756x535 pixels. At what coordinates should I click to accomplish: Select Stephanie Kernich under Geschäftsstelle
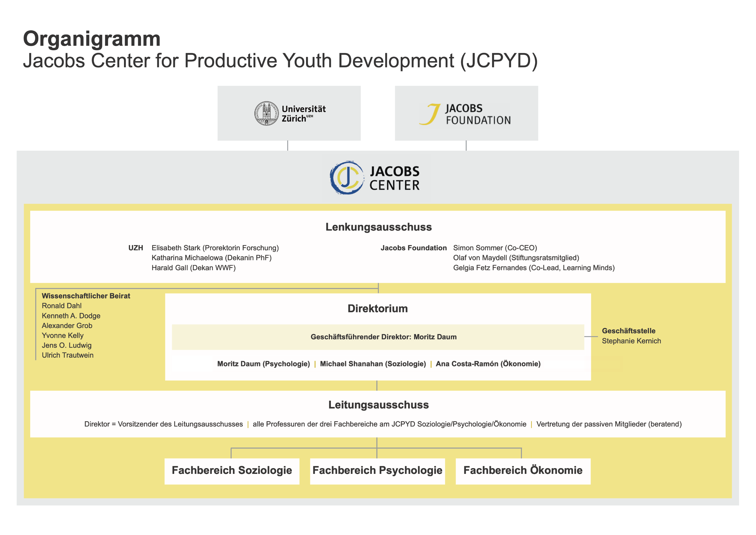tap(631, 341)
